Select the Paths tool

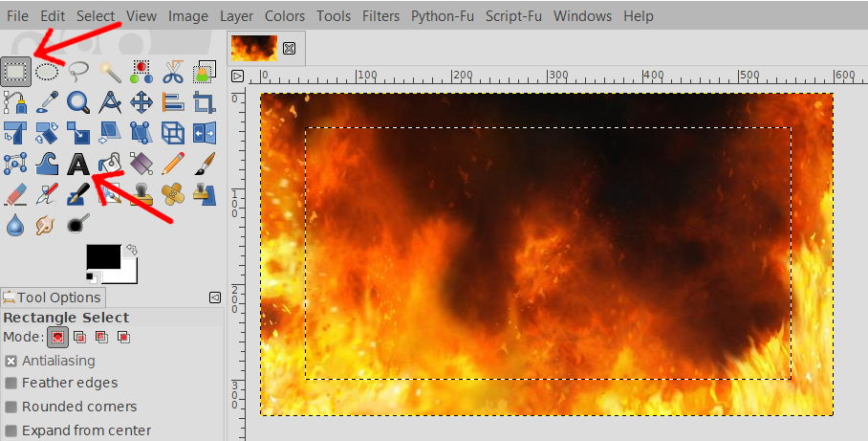(x=15, y=102)
